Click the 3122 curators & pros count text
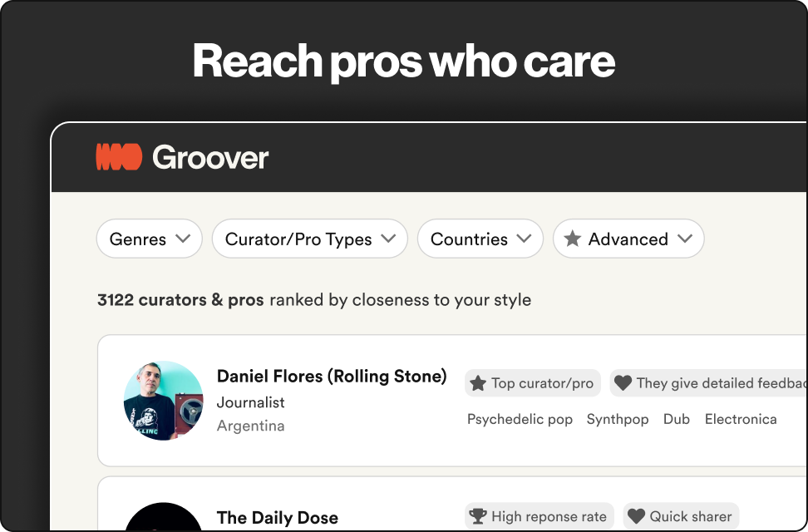The image size is (808, 532). [x=182, y=299]
